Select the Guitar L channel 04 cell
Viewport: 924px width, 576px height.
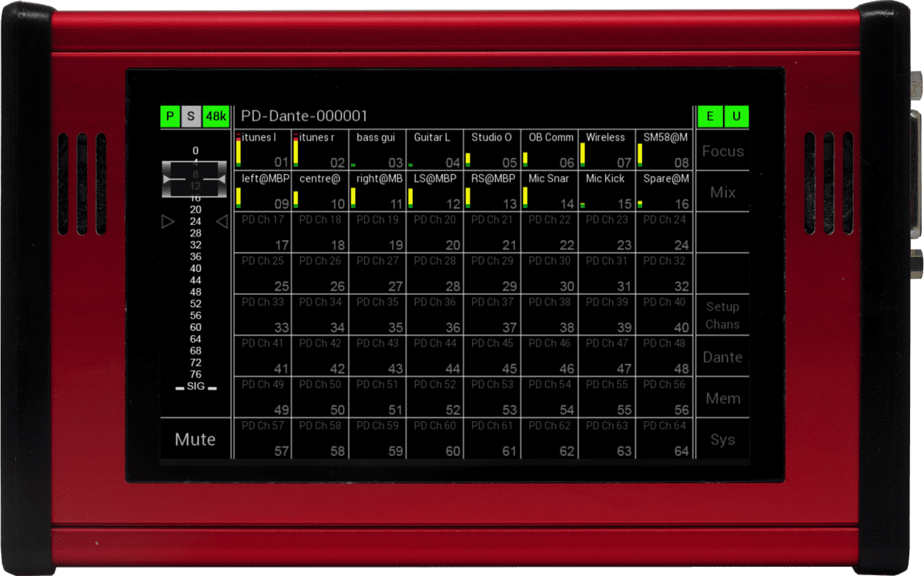(434, 150)
